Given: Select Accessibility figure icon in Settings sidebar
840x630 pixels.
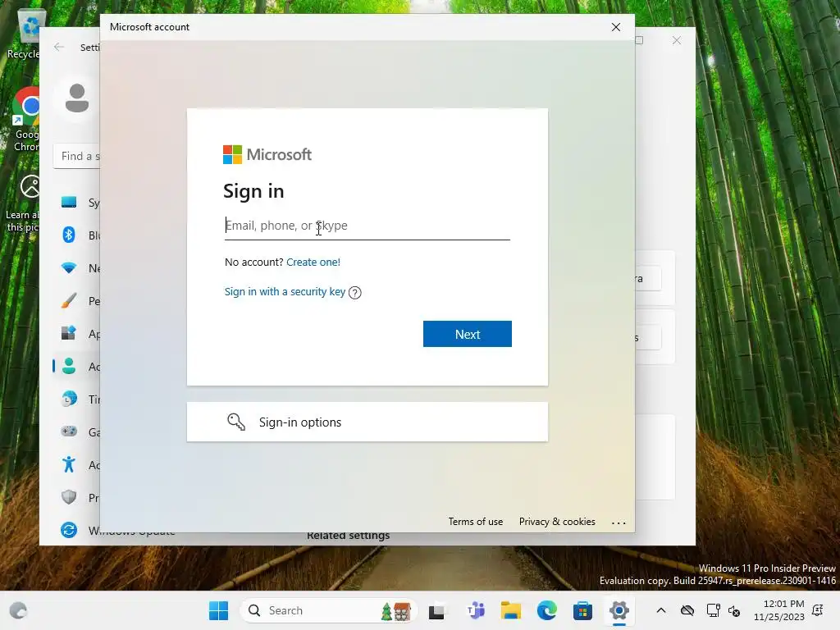Looking at the screenshot, I should (69, 464).
